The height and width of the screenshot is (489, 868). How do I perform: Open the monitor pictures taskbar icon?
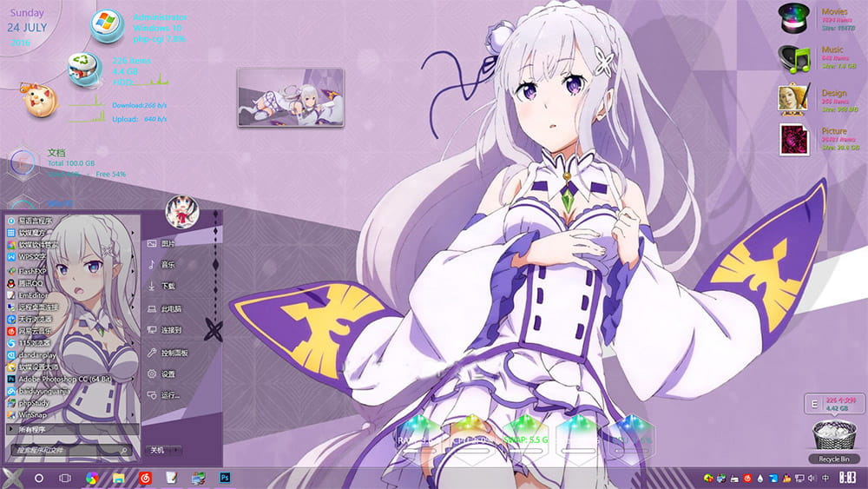(198, 478)
